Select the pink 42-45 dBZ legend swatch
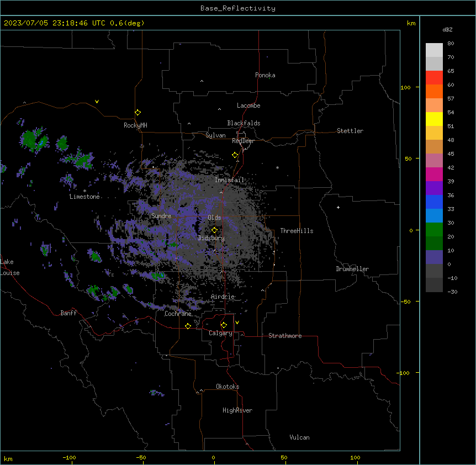This screenshot has height=465, width=476. [434, 161]
